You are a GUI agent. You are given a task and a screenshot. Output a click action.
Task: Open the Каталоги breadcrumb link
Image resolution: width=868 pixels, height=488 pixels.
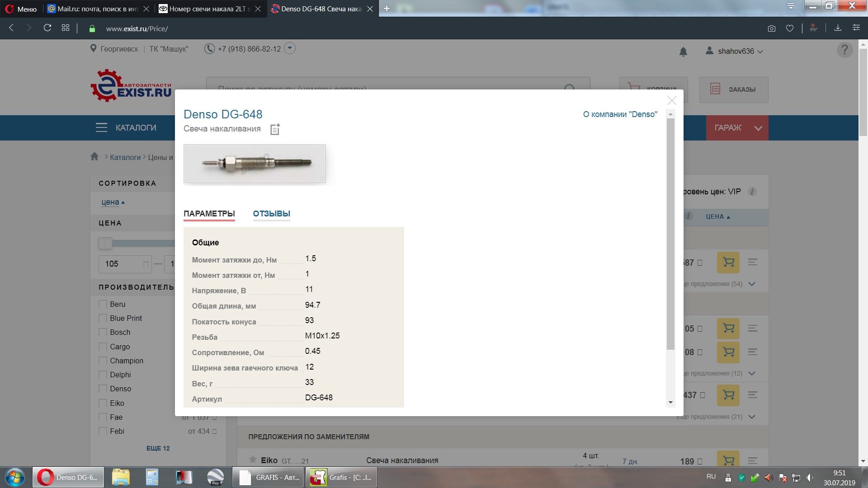pos(125,157)
